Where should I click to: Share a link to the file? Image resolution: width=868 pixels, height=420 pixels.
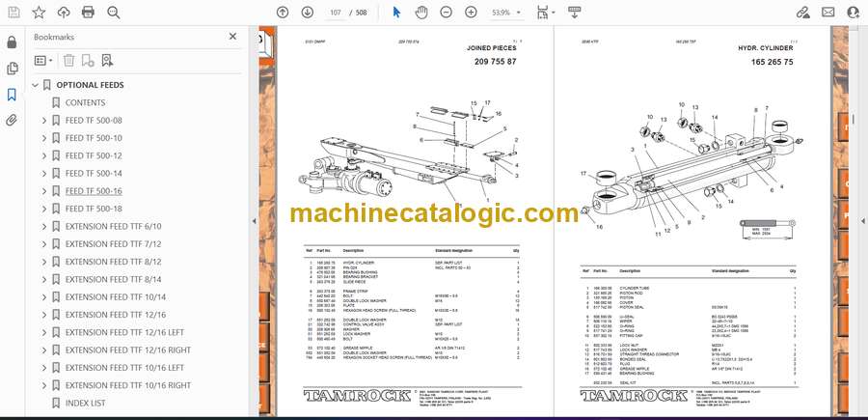[x=802, y=13]
